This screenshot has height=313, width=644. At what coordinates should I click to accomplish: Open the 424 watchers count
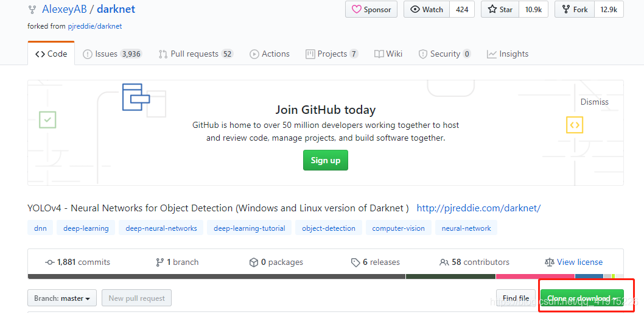462,10
